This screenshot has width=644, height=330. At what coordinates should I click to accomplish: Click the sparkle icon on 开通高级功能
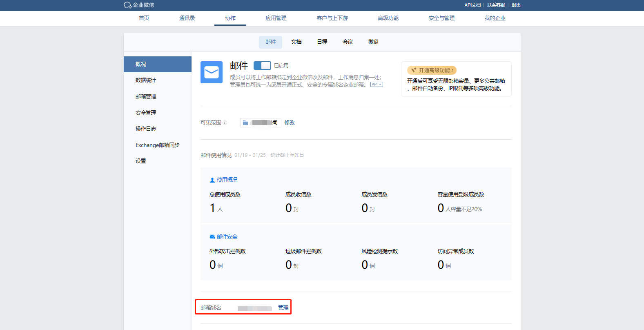(x=413, y=70)
